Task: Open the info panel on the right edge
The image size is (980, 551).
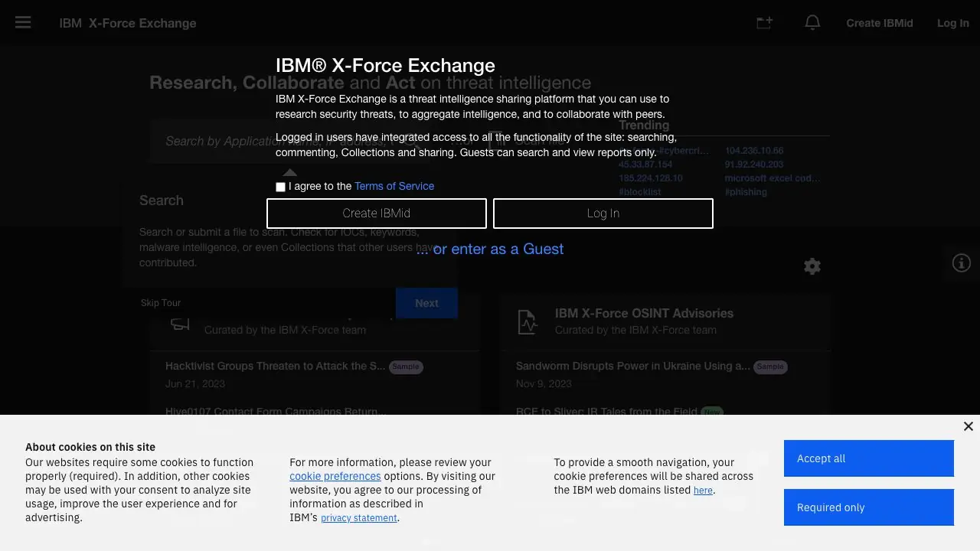Action: click(x=961, y=262)
